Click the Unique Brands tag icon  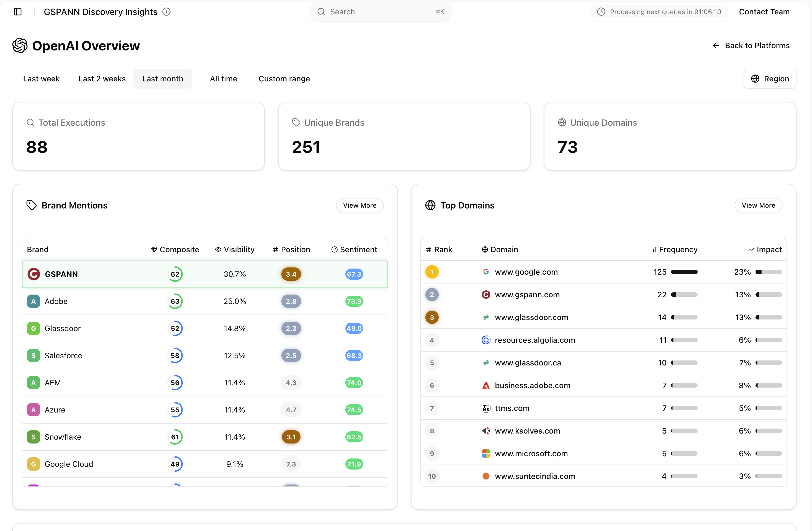tap(296, 122)
